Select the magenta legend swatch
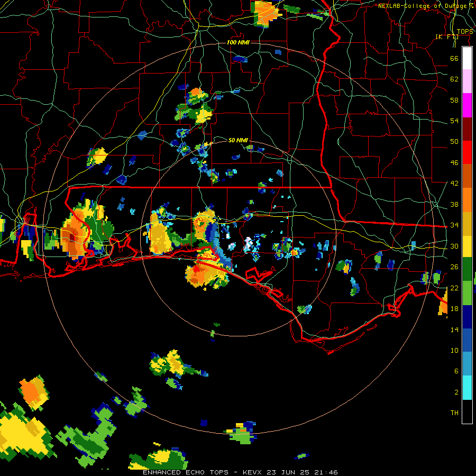This screenshot has height=476, width=476. (467, 105)
